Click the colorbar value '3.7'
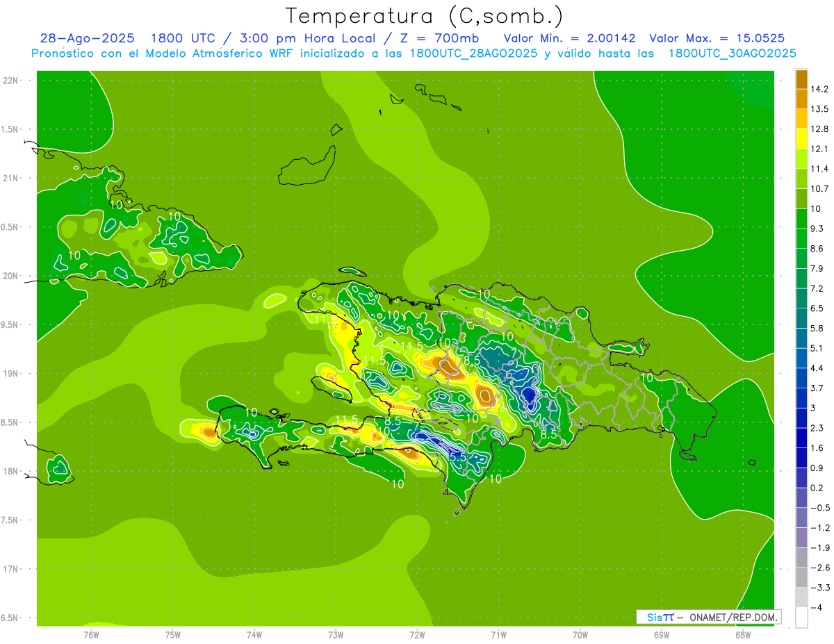This screenshot has height=644, width=834. (x=817, y=388)
